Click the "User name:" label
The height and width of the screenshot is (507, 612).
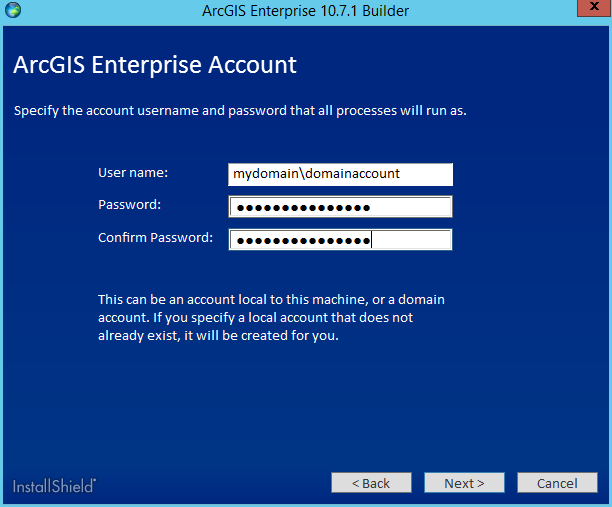tap(133, 173)
